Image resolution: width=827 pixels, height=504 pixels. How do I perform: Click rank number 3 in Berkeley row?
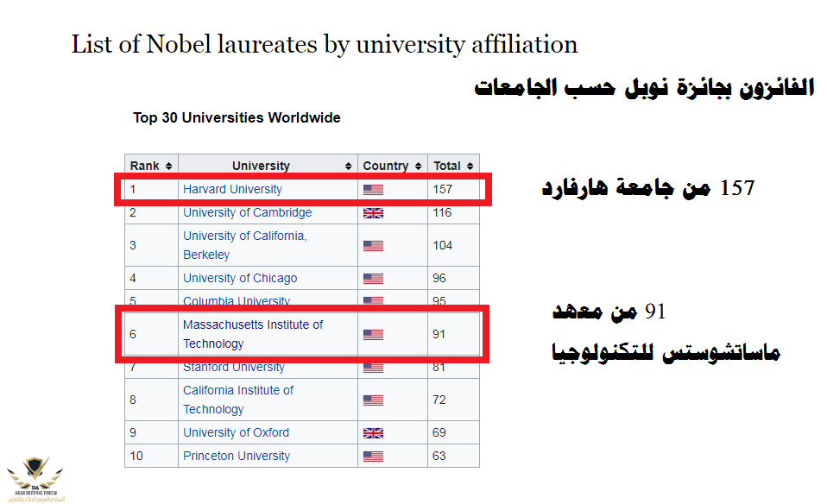[133, 245]
